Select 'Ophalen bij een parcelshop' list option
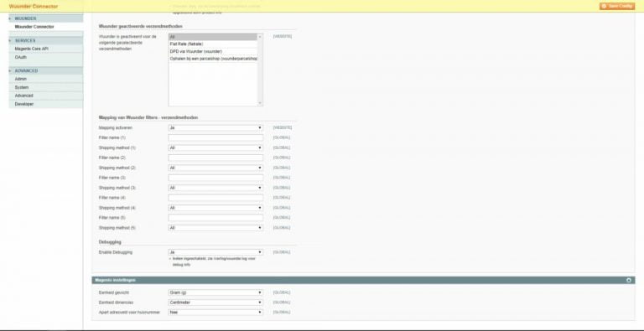The image size is (644, 331). [x=213, y=59]
